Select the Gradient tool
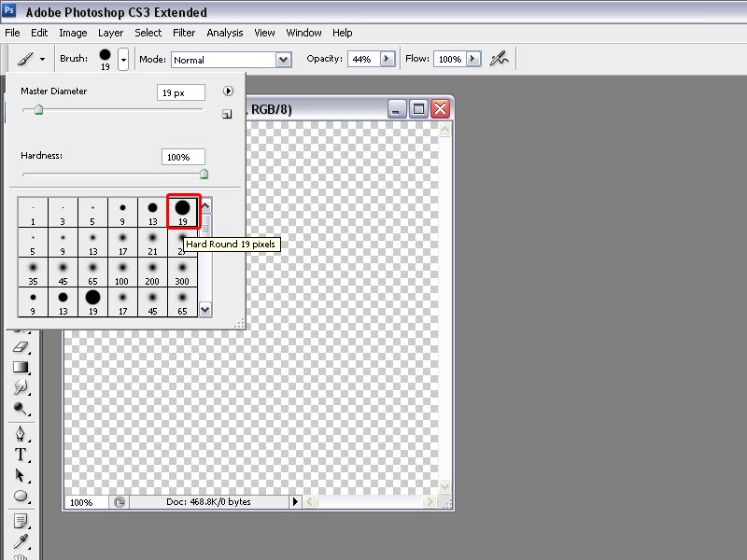Viewport: 747px width, 560px height. pos(21,368)
